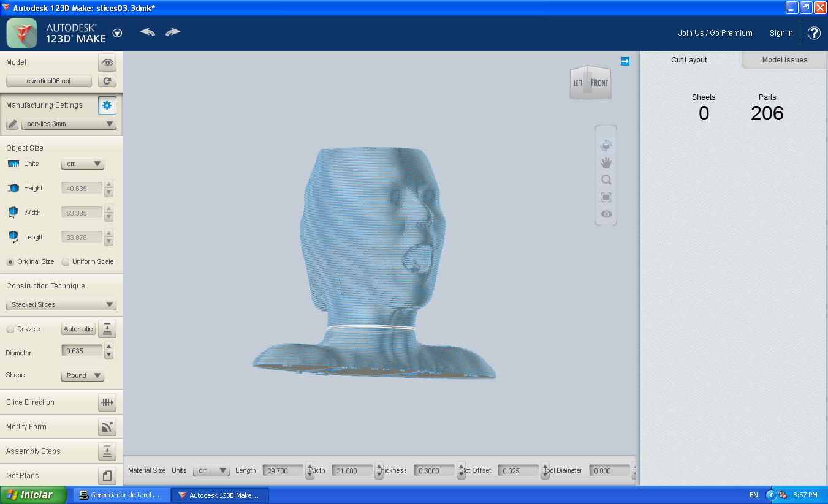Enable the Dowels radio option
This screenshot has height=504, width=828.
click(10, 329)
